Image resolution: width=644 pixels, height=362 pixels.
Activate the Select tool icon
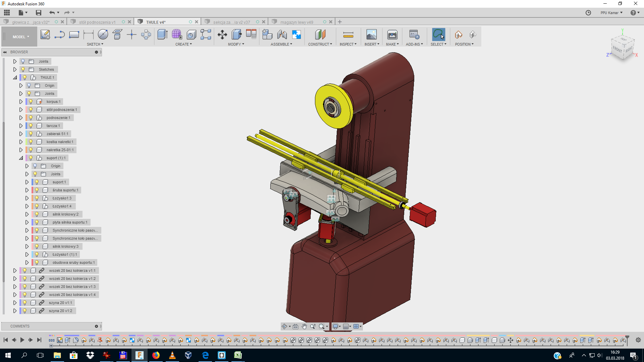point(438,34)
